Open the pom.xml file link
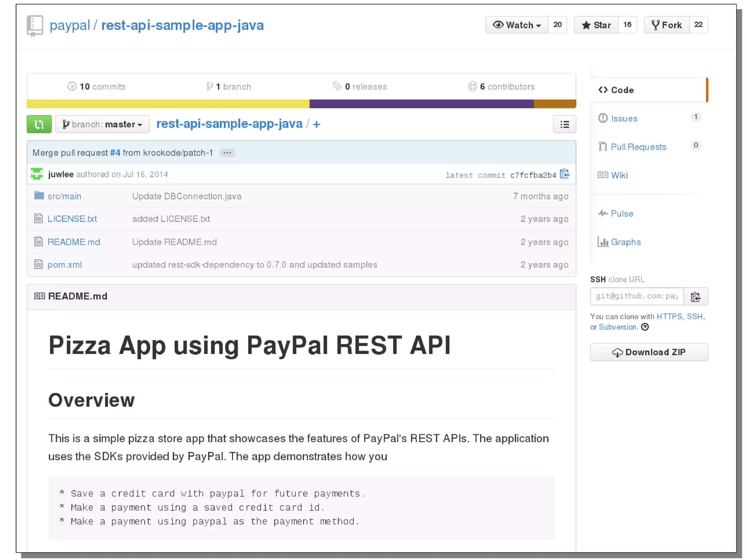 pos(65,264)
